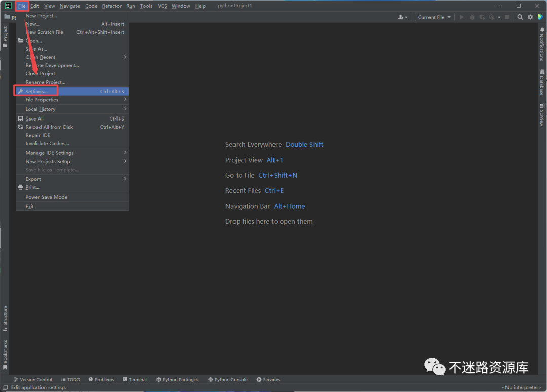Image resolution: width=547 pixels, height=392 pixels.
Task: Choose Reload All from Disk
Action: point(72,127)
